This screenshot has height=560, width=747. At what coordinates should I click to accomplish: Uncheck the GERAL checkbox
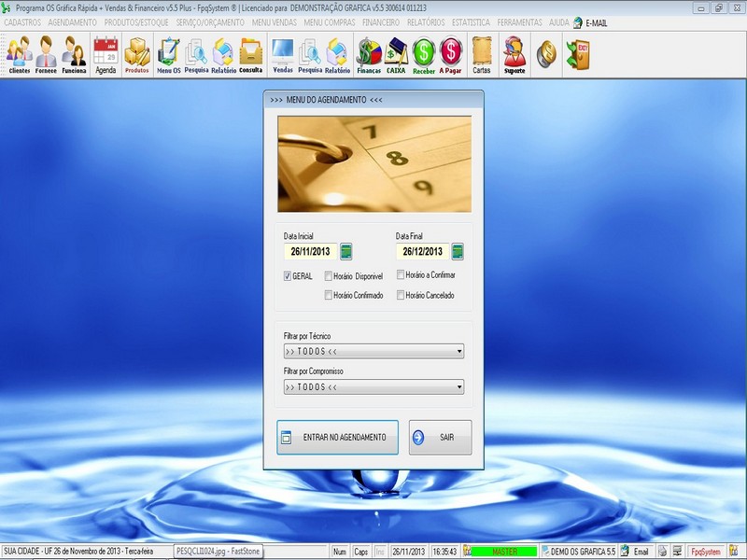[x=288, y=277]
